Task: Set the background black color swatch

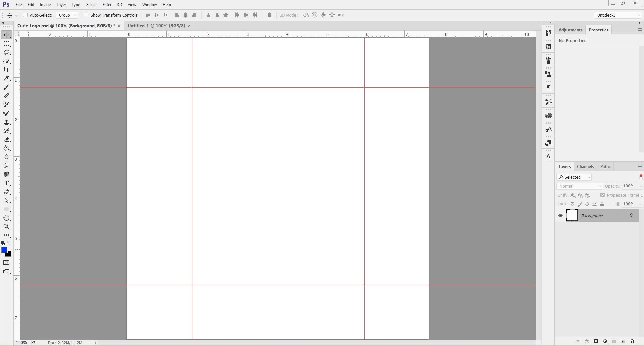Action: point(9,254)
